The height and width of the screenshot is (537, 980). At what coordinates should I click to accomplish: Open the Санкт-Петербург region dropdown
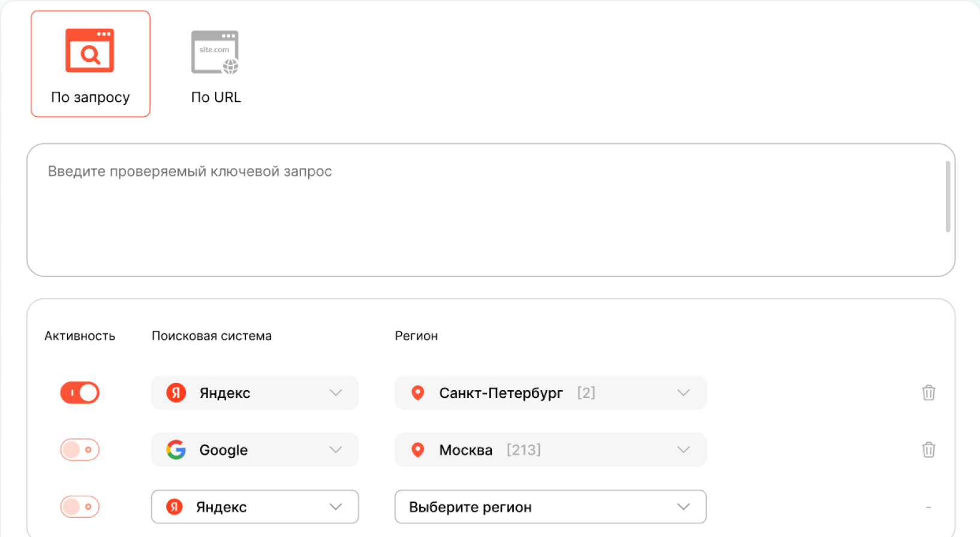(551, 393)
